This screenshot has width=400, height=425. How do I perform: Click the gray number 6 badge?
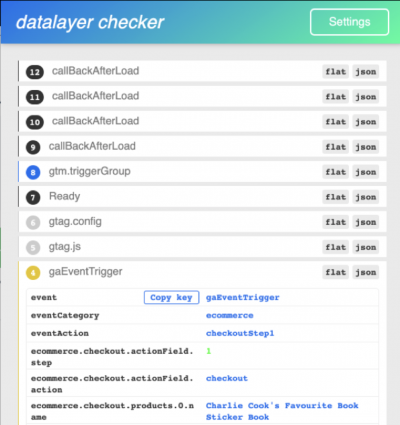click(x=33, y=222)
